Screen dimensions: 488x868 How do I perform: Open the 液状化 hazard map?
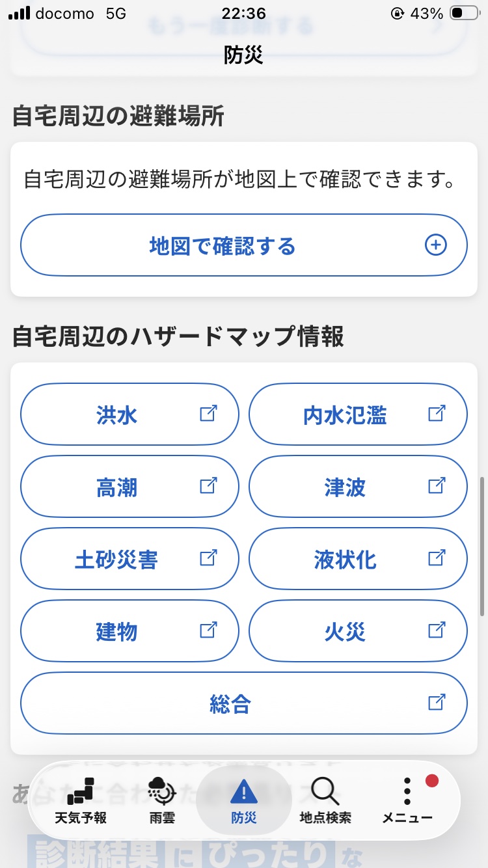(358, 559)
